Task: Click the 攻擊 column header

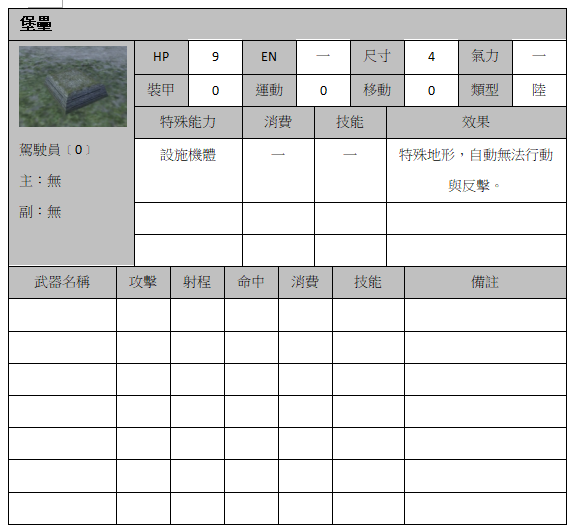Action: click(x=143, y=282)
